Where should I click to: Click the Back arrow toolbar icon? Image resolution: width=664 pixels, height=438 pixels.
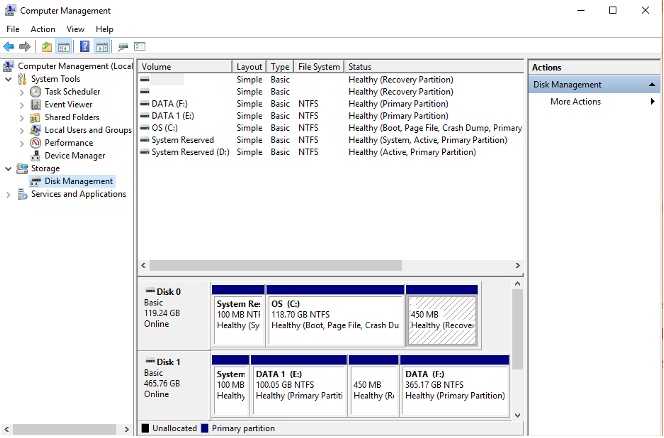click(x=8, y=47)
